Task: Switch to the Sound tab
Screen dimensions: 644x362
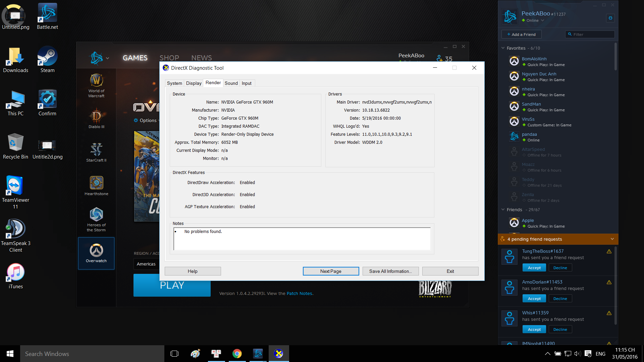Action: pyautogui.click(x=231, y=83)
